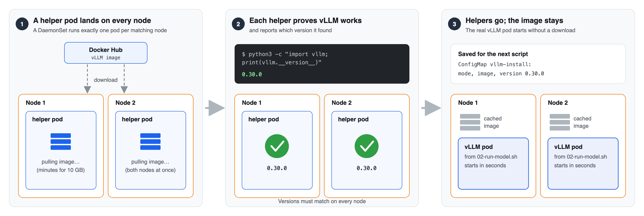Click 'mode, image, version 0.30.0' line

click(x=501, y=73)
